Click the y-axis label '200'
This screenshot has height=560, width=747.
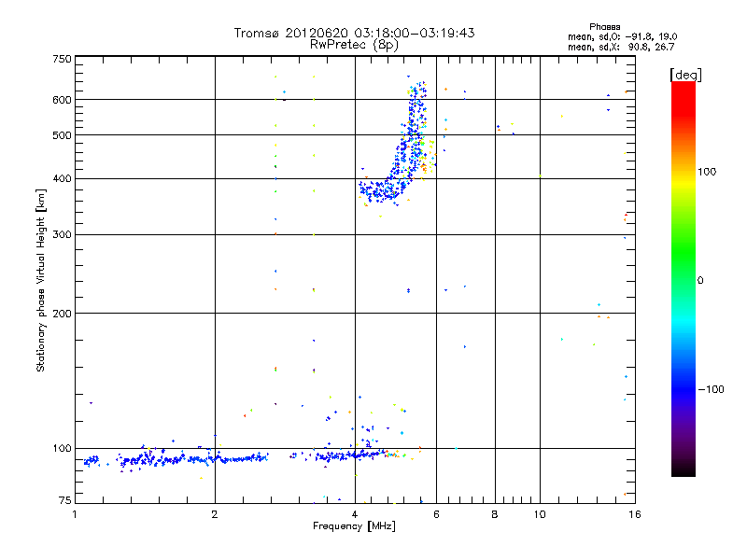[62, 314]
